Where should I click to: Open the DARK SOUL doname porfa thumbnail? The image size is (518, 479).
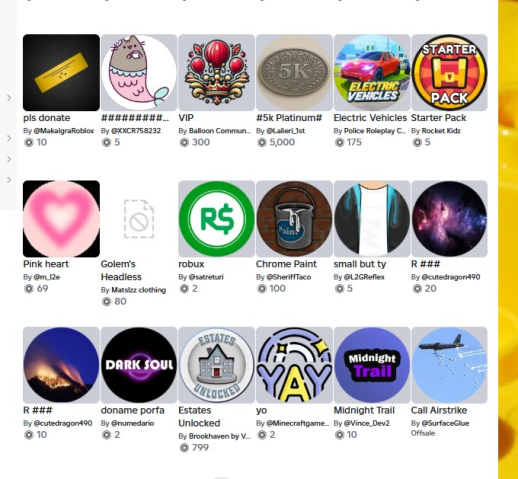(x=139, y=365)
